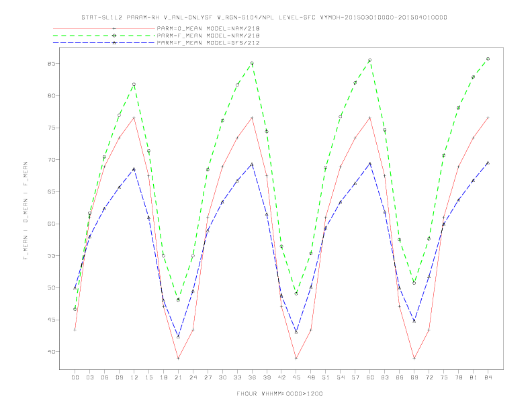The width and height of the screenshot is (532, 411).
Task: Click x-axis tick label 60
Action: point(370,377)
